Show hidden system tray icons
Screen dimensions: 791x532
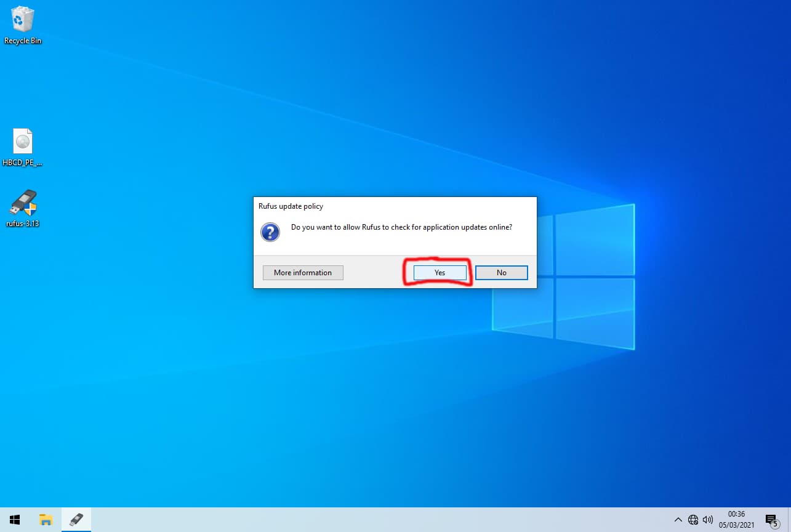tap(678, 520)
